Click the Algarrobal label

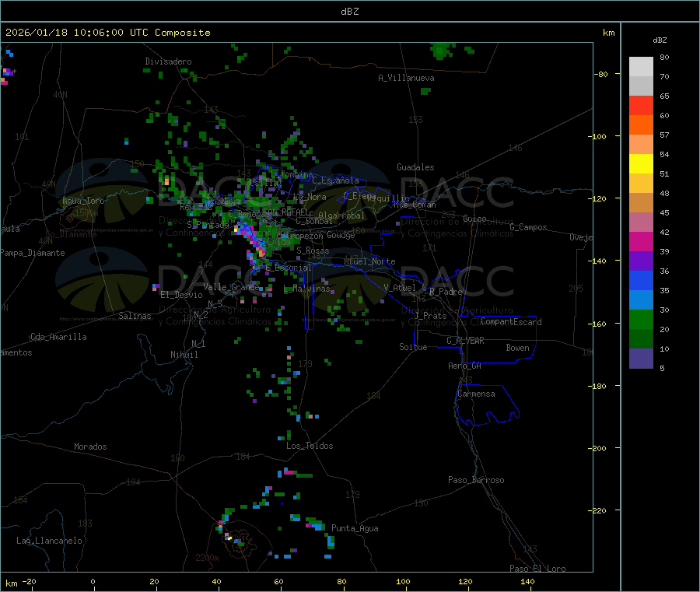click(341, 215)
